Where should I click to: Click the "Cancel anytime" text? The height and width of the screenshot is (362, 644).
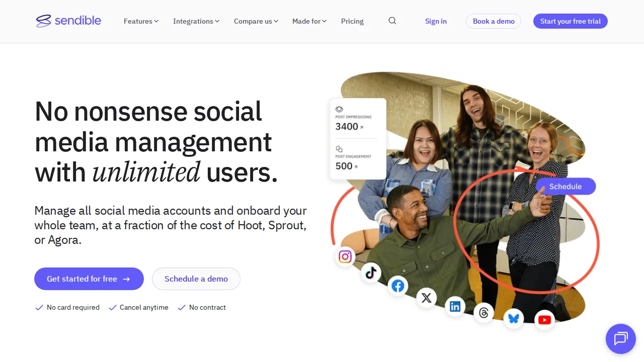144,307
